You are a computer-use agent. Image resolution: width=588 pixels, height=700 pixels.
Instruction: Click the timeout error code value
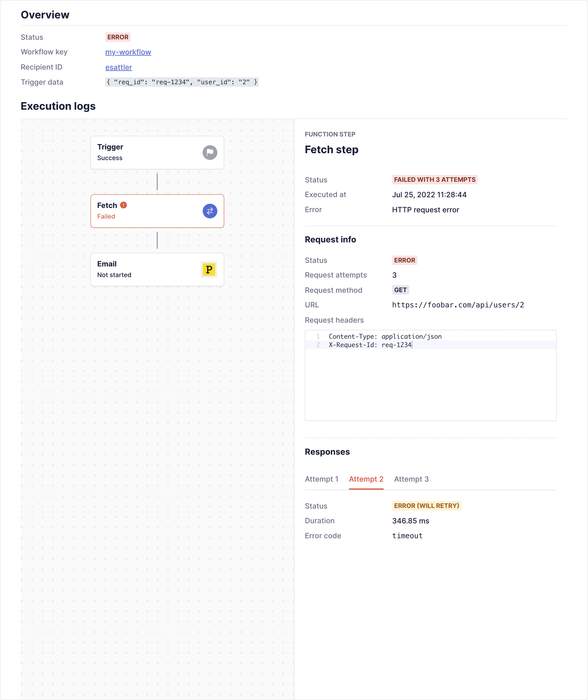pyautogui.click(x=407, y=536)
